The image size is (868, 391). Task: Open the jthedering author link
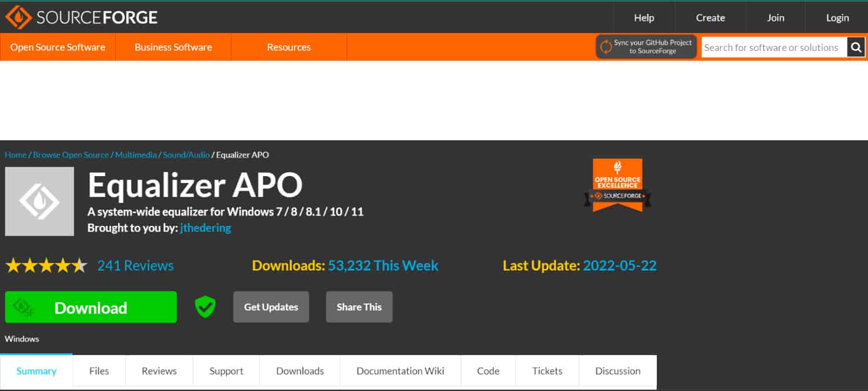tap(205, 228)
